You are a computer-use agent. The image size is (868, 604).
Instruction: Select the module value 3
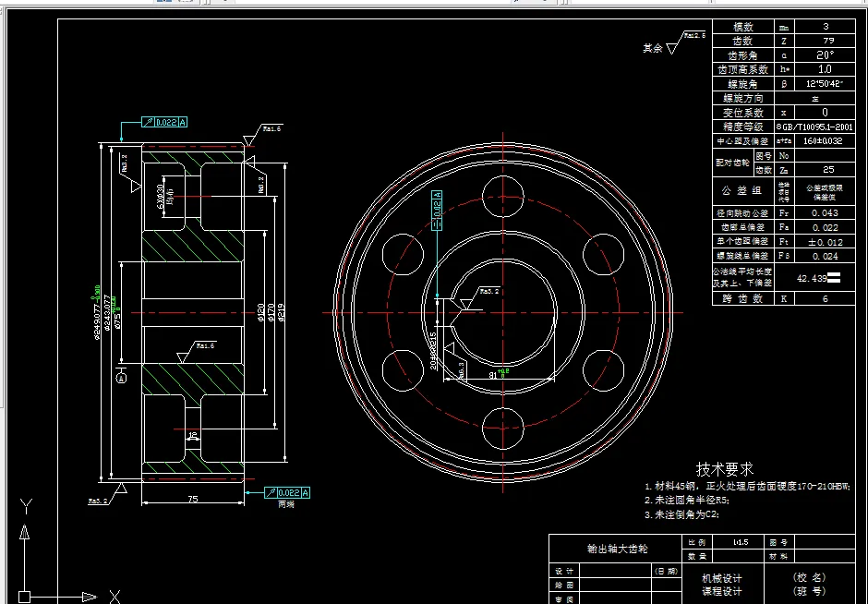(826, 27)
